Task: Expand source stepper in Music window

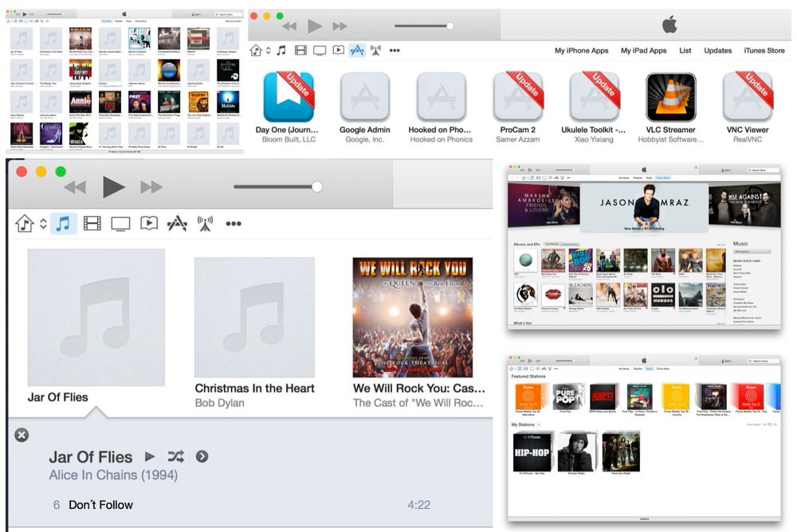Action: tap(43, 224)
